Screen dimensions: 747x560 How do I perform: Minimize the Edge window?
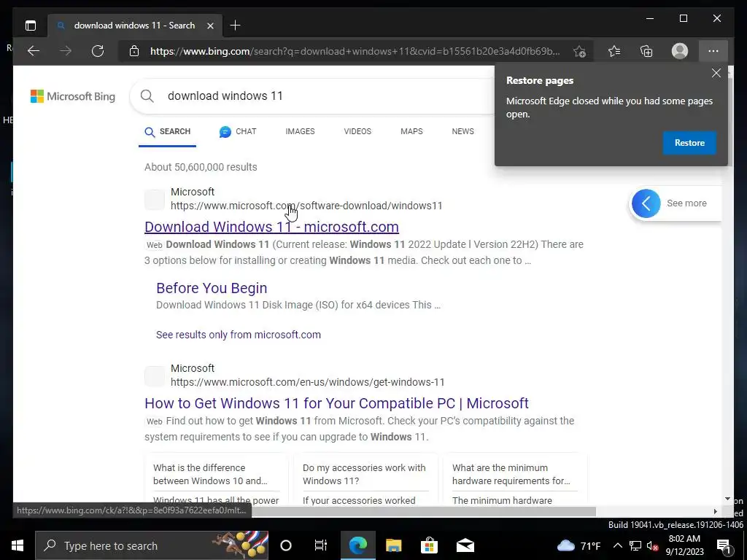click(650, 18)
